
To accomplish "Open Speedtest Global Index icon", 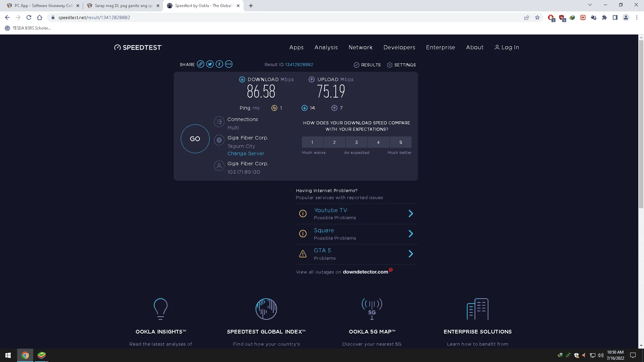I will point(266,309).
